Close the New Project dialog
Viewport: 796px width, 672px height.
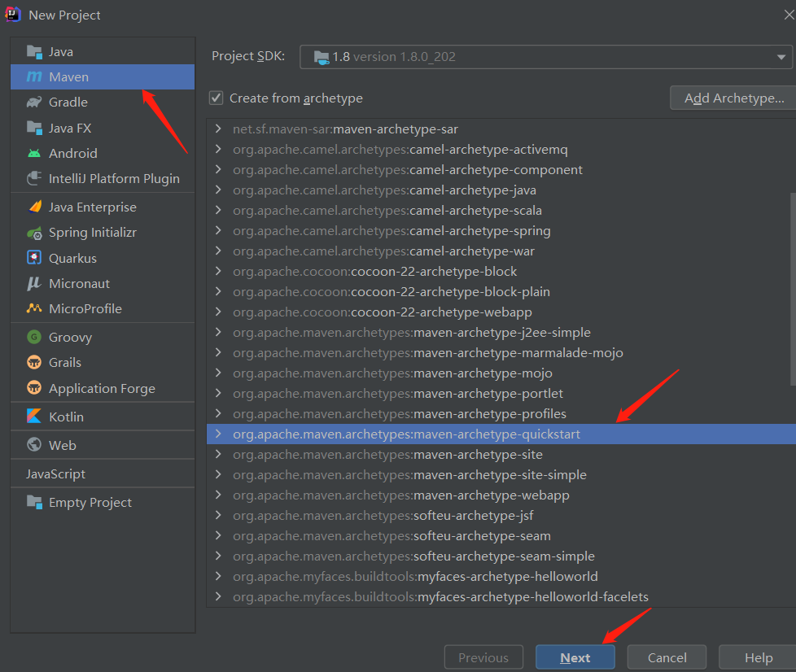[789, 15]
